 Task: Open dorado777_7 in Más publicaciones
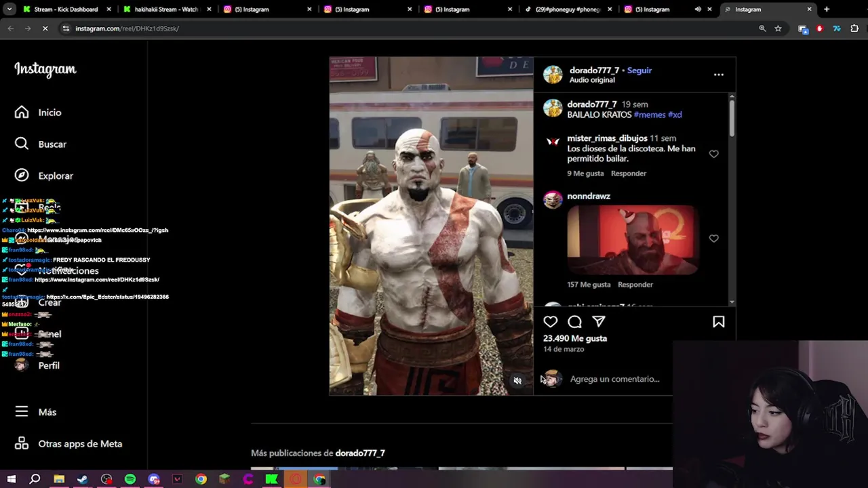pyautogui.click(x=360, y=453)
